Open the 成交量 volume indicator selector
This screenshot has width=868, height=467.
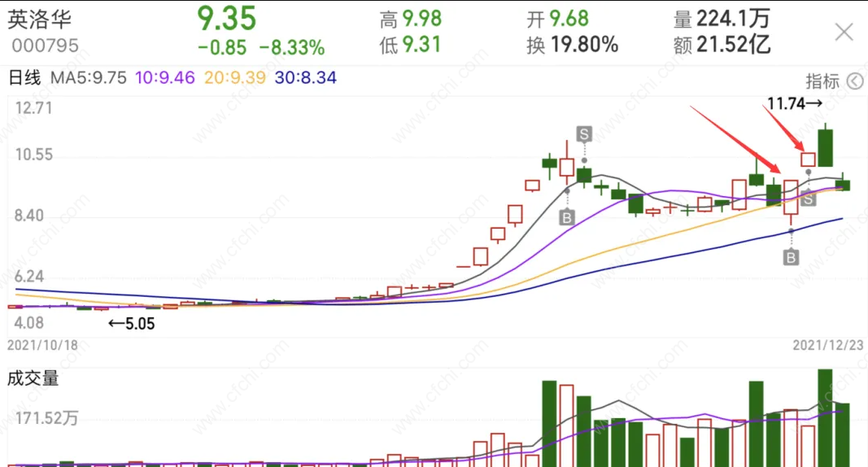(33, 378)
